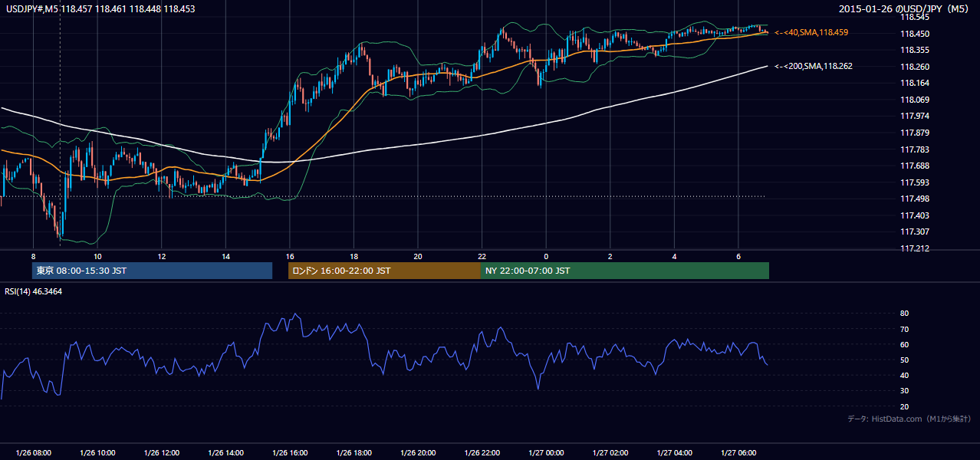Select the 40 SMA label reading 118.459
980x460 pixels.
click(811, 33)
